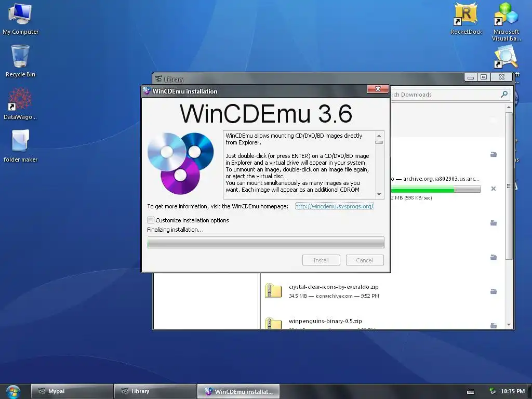Click the Install button
Image resolution: width=532 pixels, height=399 pixels.
[x=321, y=260]
